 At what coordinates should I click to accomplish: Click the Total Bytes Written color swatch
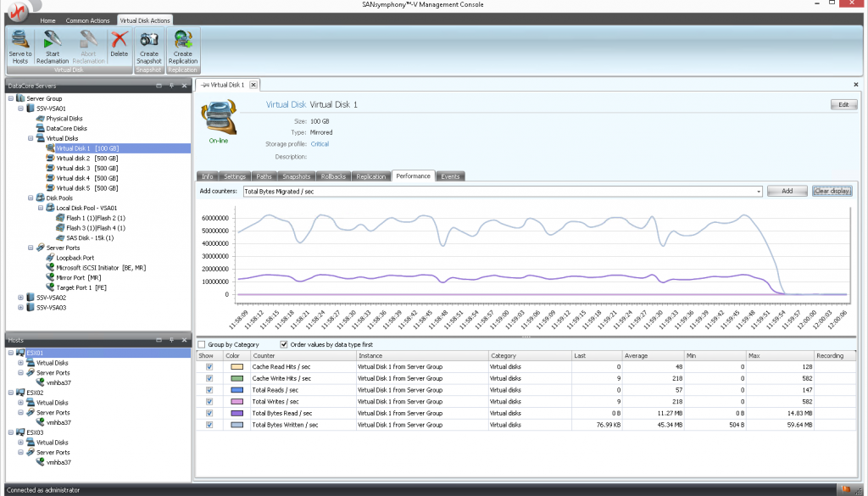tap(236, 425)
